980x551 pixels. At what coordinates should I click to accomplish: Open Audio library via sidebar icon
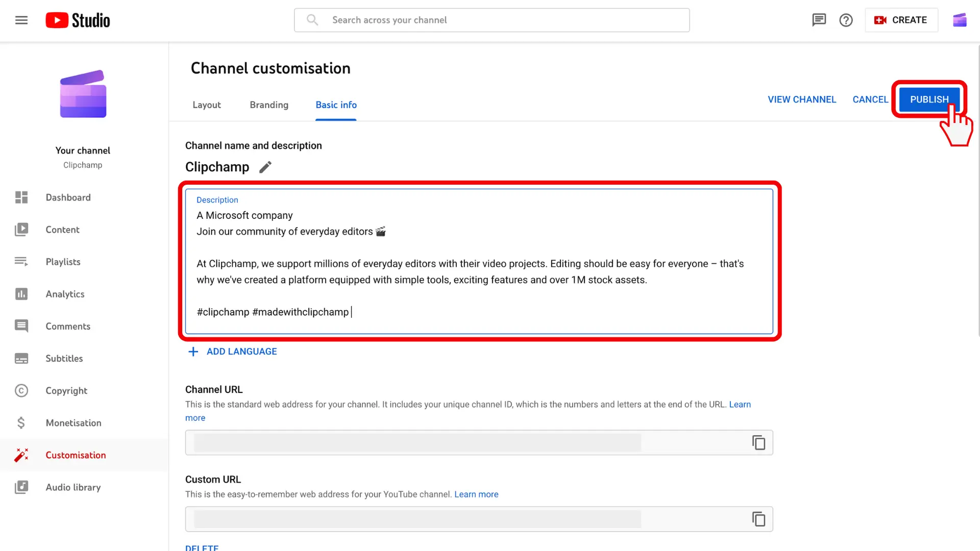coord(21,487)
